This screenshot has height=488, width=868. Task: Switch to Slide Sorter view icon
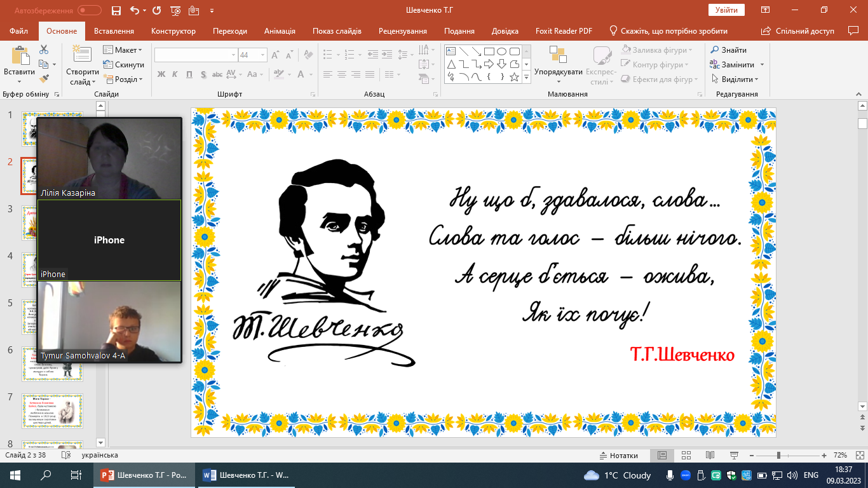tap(686, 456)
